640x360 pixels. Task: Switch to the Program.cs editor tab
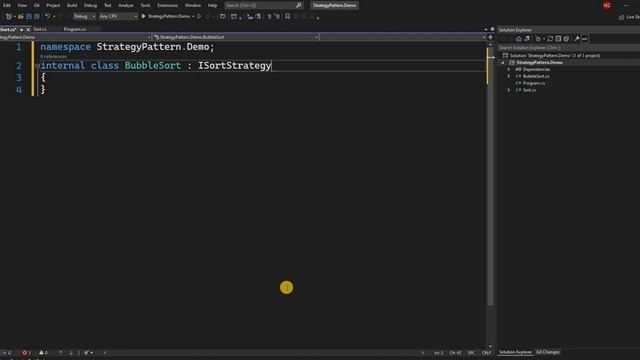click(75, 29)
